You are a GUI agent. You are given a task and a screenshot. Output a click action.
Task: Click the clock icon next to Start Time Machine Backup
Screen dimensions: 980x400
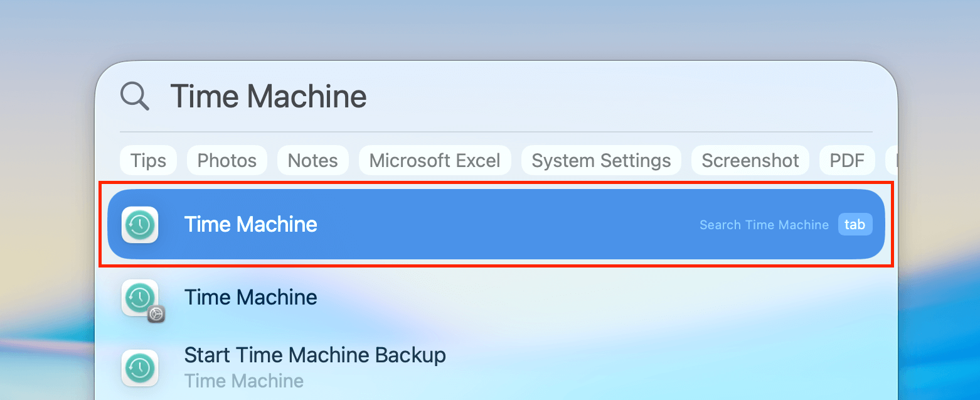click(x=139, y=368)
